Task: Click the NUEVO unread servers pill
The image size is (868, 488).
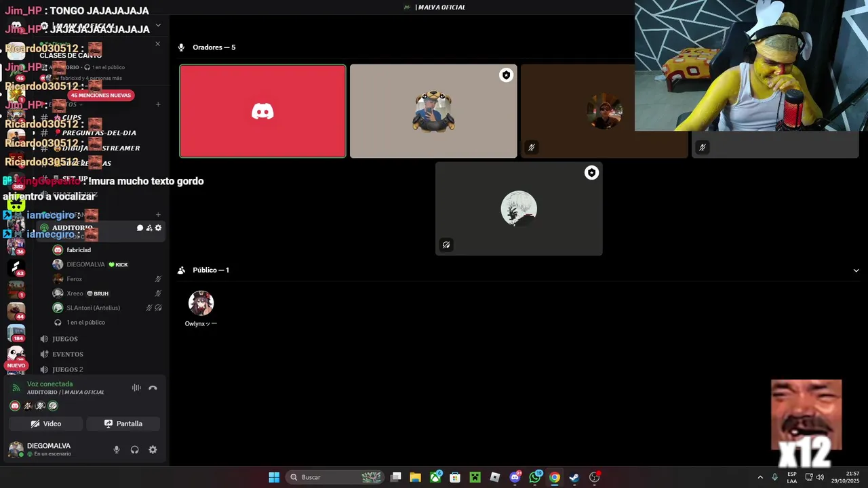Action: pyautogui.click(x=16, y=365)
